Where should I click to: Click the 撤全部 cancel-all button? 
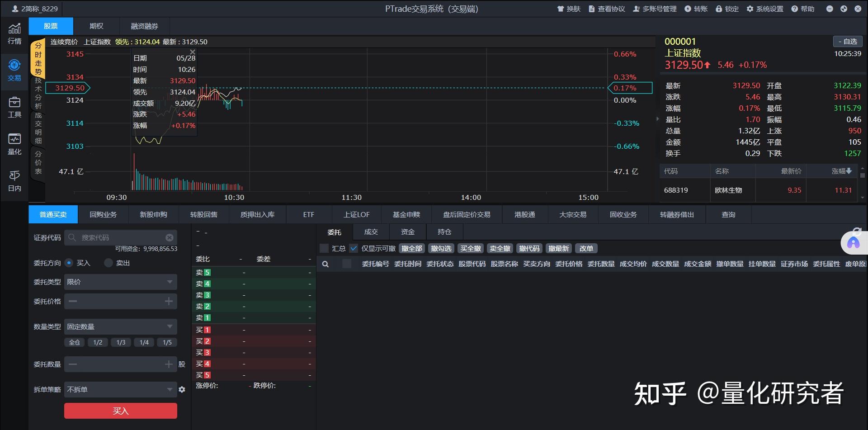411,248
